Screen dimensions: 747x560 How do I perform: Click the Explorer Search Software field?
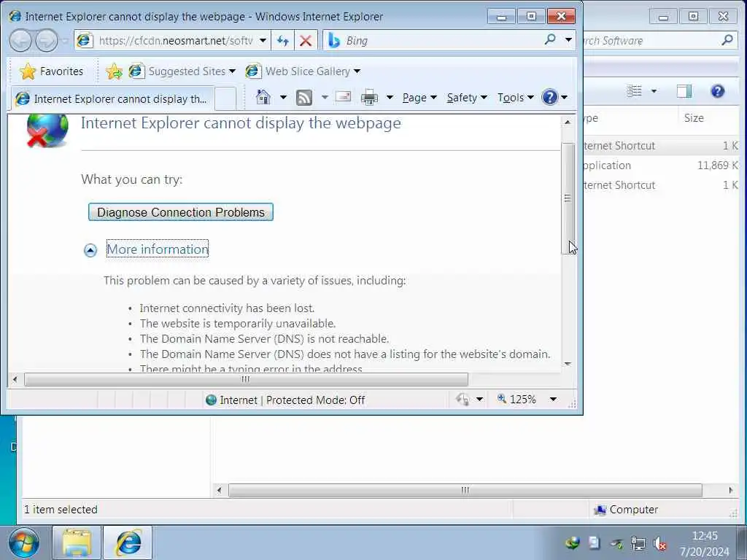(x=650, y=41)
